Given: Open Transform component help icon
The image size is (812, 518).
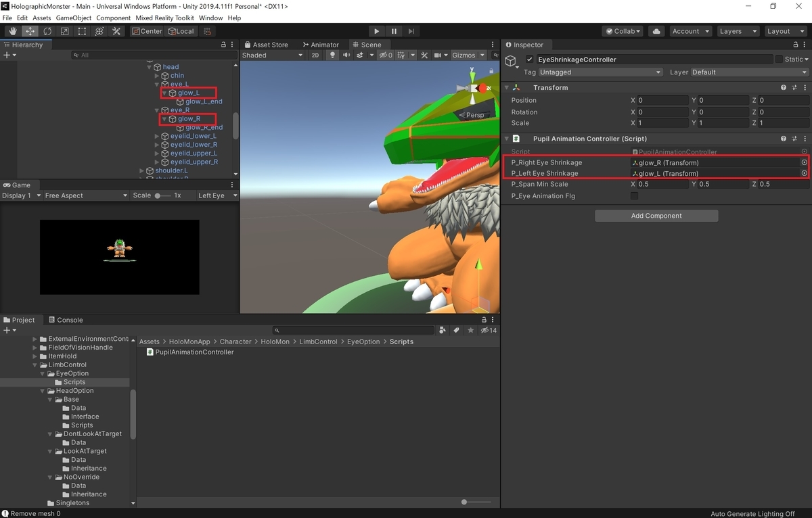Looking at the screenshot, I should (784, 88).
